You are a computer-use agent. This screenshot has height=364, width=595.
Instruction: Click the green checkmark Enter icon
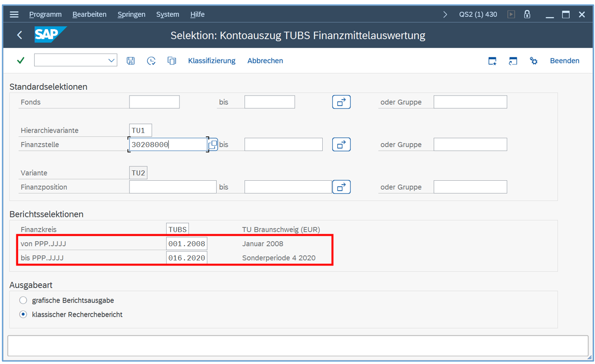click(20, 60)
